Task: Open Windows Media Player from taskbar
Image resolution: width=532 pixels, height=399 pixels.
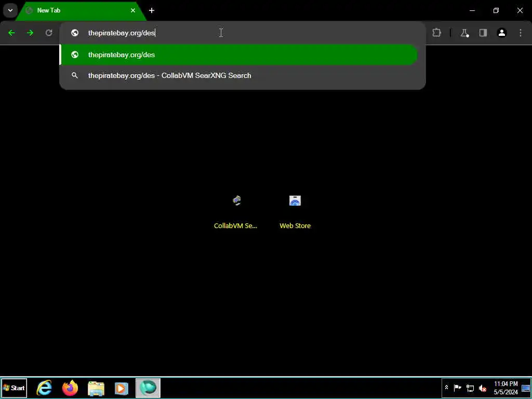Action: pos(122,388)
